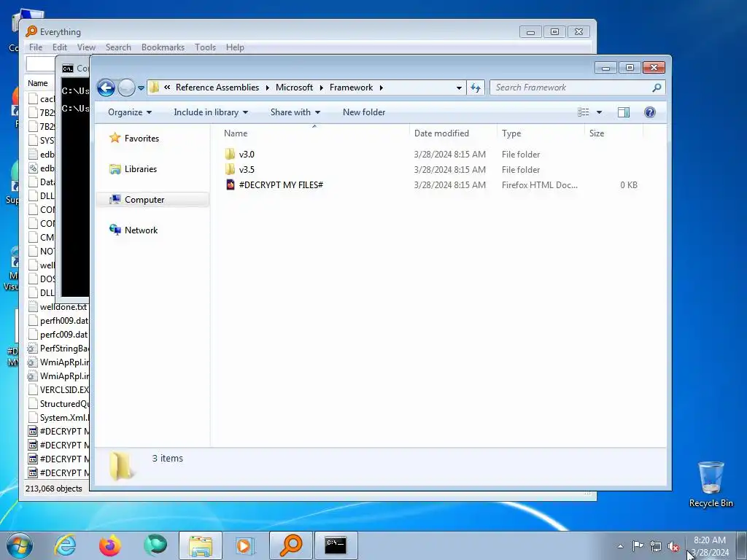Select the v3.5 folder icon
Image resolution: width=747 pixels, height=560 pixels.
pos(230,169)
